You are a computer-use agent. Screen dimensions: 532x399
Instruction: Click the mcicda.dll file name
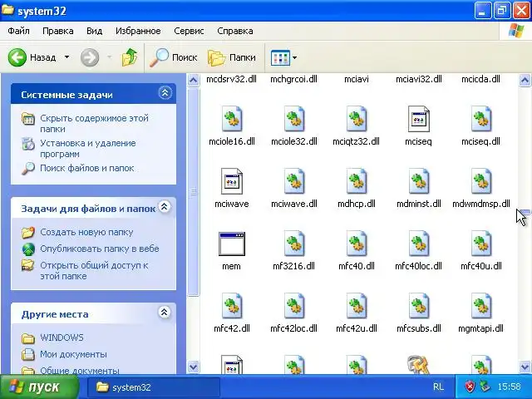[x=480, y=79]
